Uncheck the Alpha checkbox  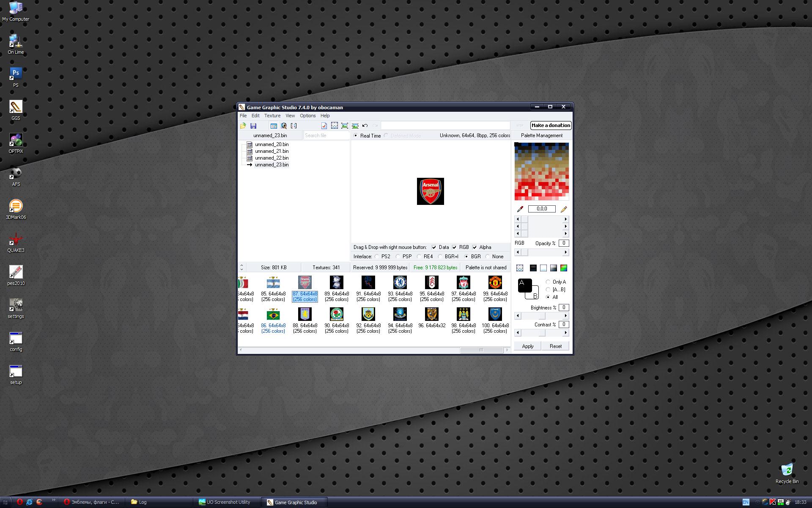click(x=475, y=247)
